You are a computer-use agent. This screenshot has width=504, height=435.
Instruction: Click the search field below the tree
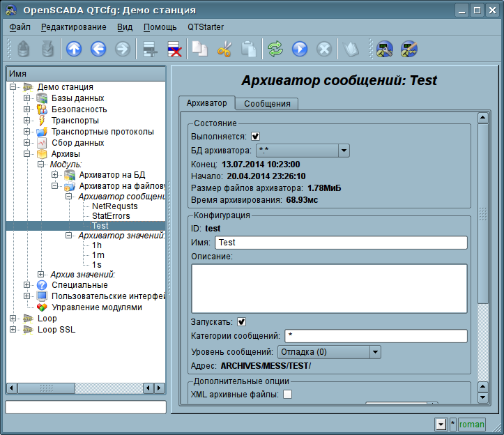(86, 407)
